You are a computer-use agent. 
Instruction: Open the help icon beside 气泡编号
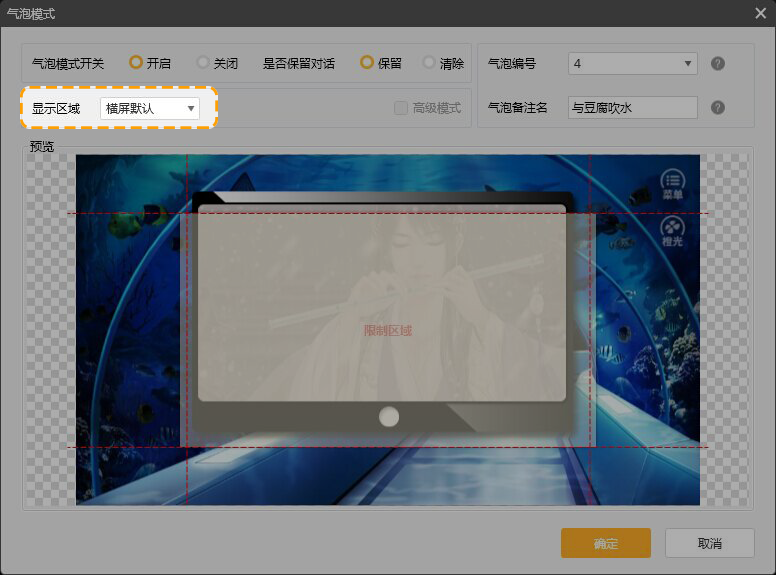click(717, 63)
